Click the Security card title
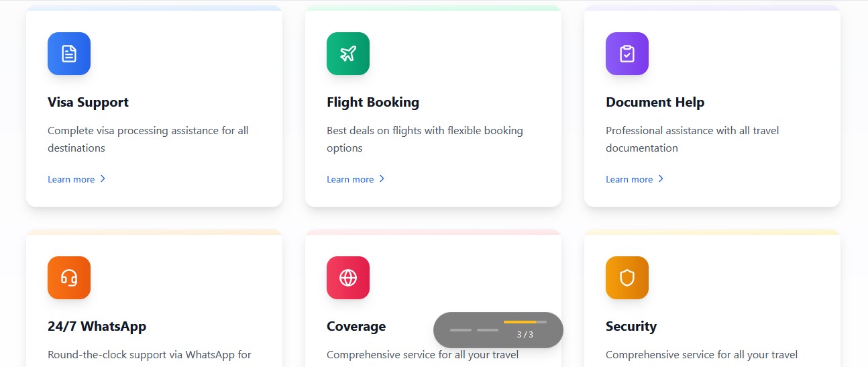The height and width of the screenshot is (367, 868). [631, 327]
